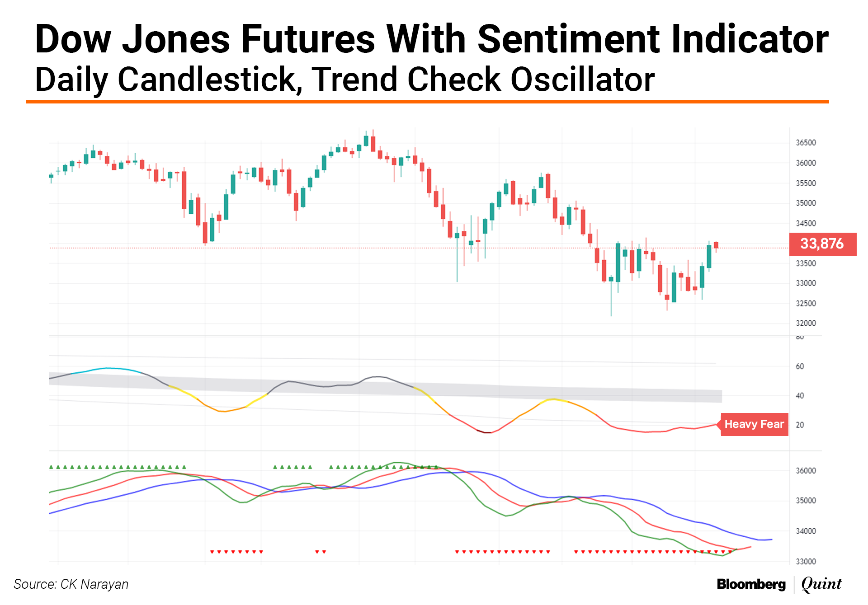Click the Daily Candlestick, Trend Check Oscillator subtitle
This screenshot has height=605, width=868.
click(x=344, y=80)
